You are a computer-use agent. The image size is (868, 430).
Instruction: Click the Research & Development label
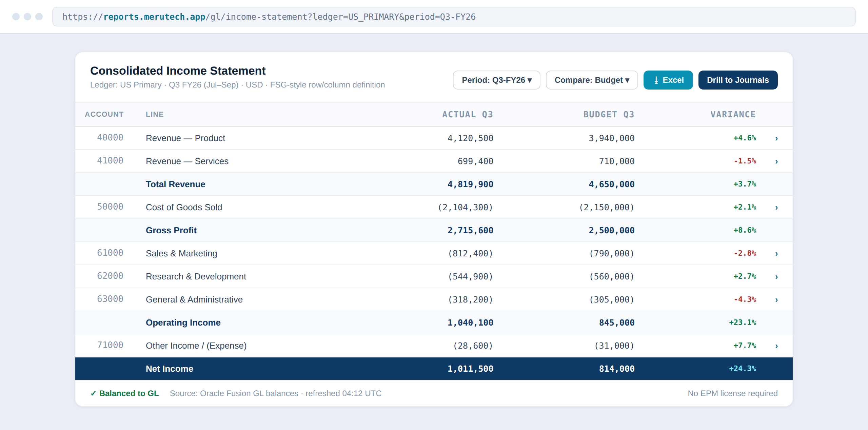(x=196, y=276)
